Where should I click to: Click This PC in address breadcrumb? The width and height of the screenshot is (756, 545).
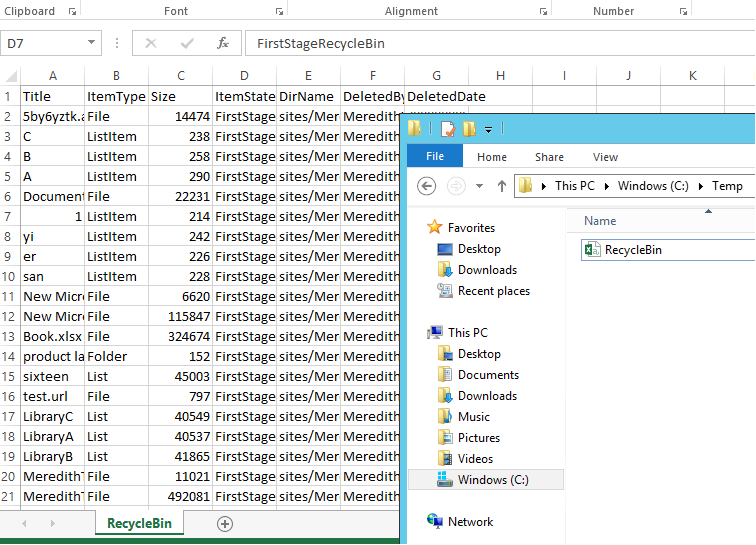click(575, 186)
